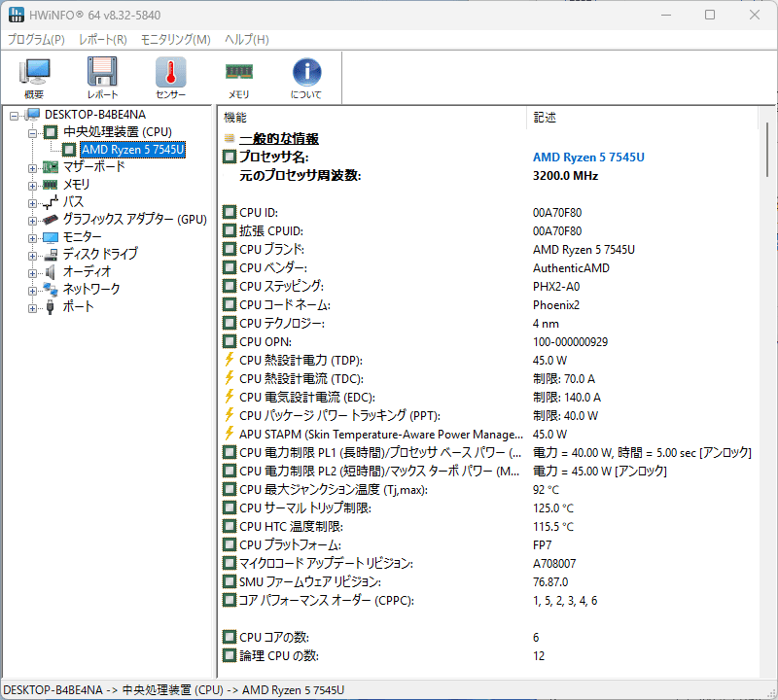The height and width of the screenshot is (700, 778).
Task: Open the ヘルプ(H) menu
Action: (246, 40)
